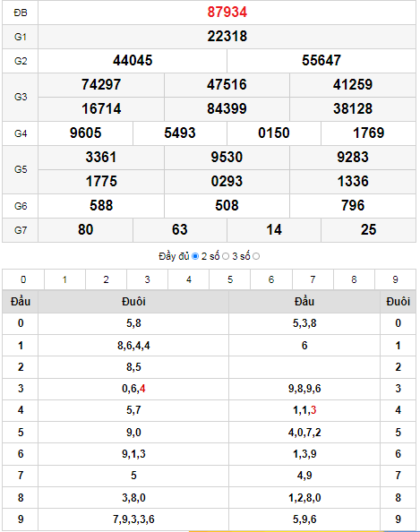
Task: Click the red special prize number 87934
Action: [227, 13]
